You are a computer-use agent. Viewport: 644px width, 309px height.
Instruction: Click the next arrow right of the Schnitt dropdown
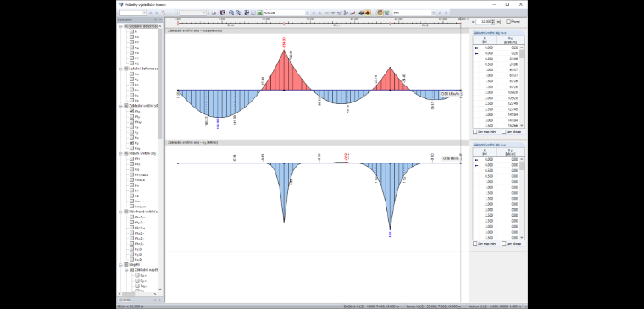(x=319, y=14)
